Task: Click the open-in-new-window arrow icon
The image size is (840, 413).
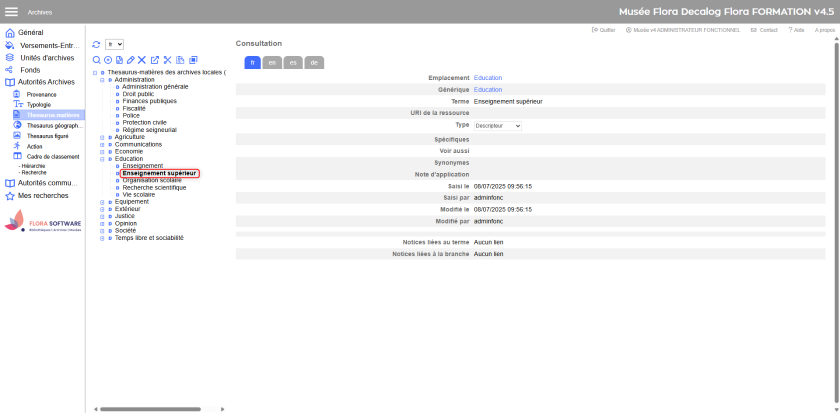Action: 154,60
